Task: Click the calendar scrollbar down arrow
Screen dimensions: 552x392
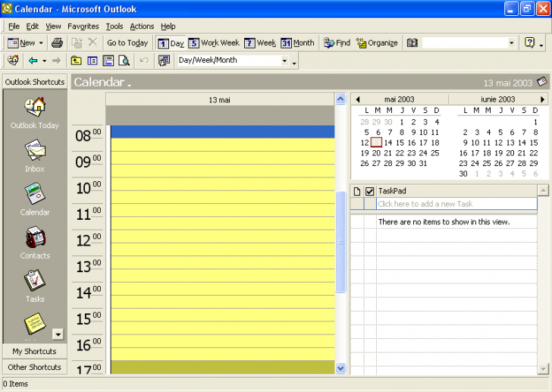Action: [340, 368]
